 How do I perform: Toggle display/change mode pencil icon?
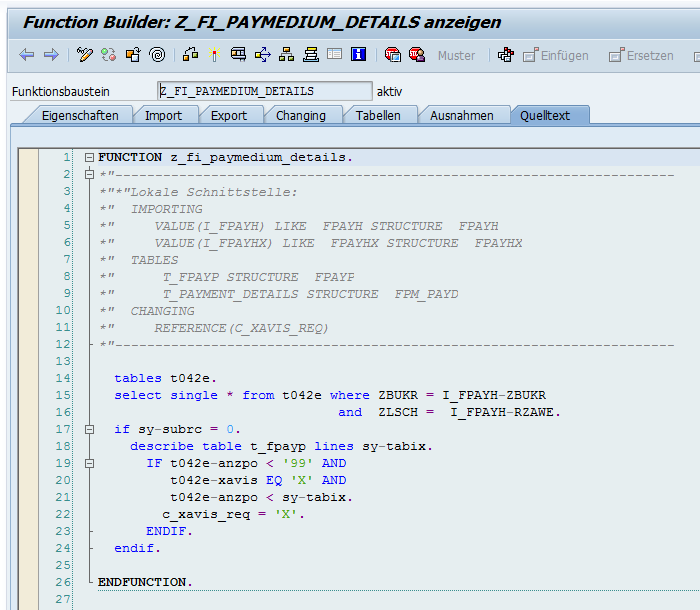85,55
